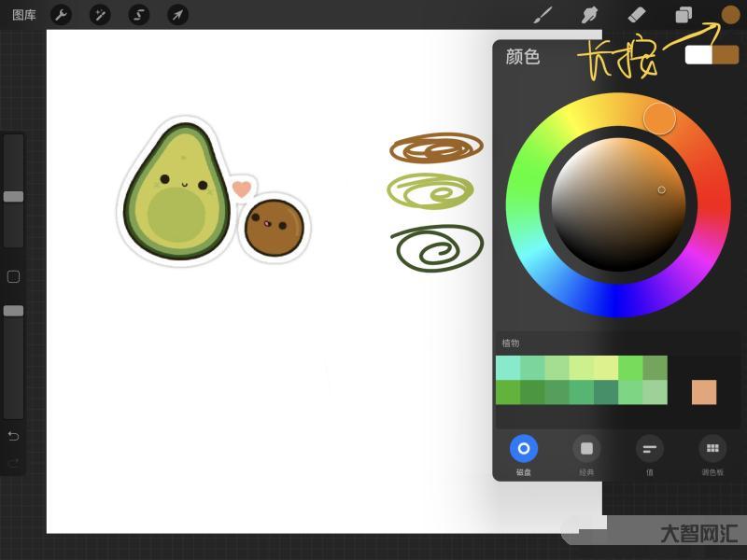Select the white primary color swatch
The width and height of the screenshot is (747, 560).
698,55
